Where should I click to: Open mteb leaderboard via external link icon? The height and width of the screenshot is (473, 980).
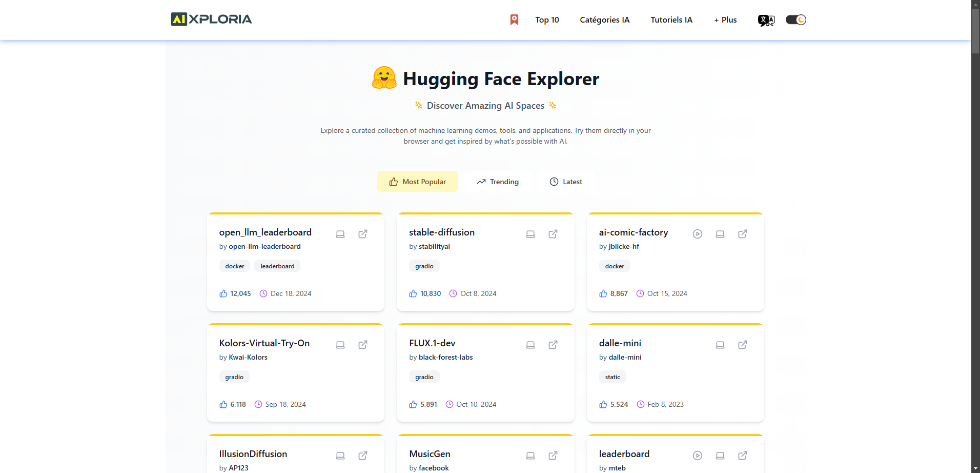tap(743, 456)
